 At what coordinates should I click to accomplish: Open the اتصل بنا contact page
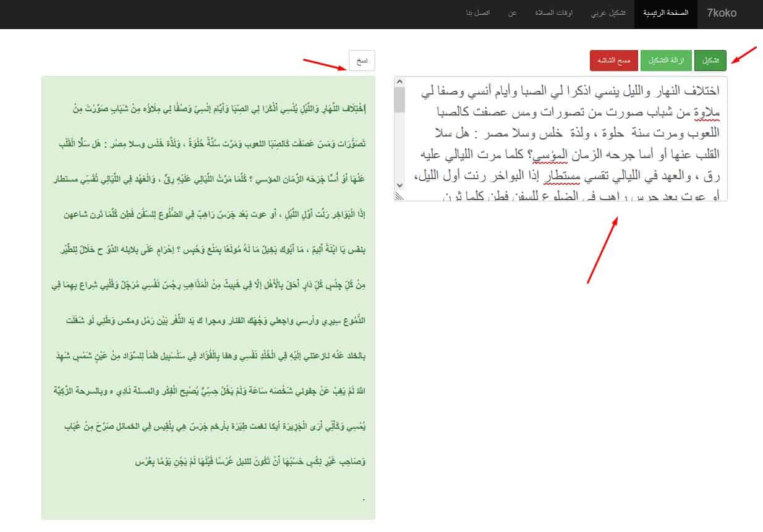(477, 14)
